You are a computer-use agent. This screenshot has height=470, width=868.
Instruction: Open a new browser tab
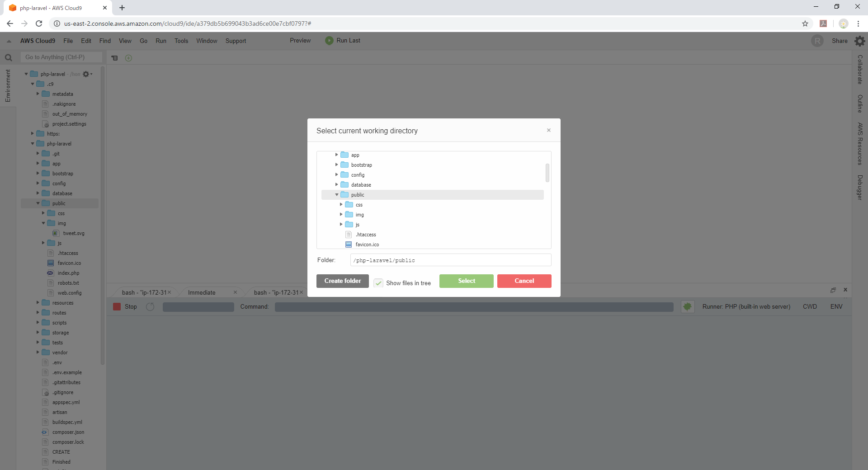coord(122,8)
